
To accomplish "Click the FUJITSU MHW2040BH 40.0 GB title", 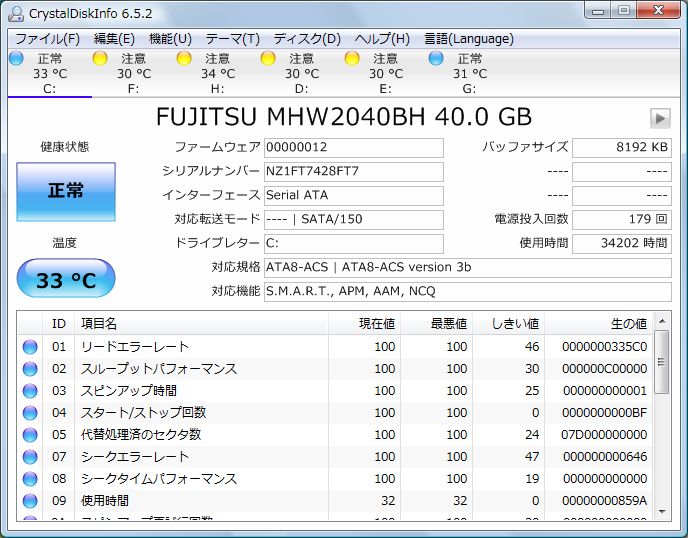I will coord(344,117).
